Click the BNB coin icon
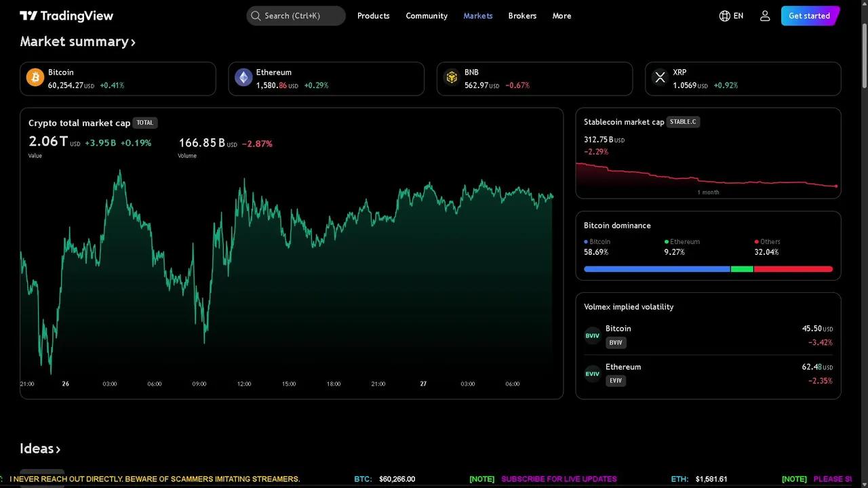 pyautogui.click(x=452, y=78)
